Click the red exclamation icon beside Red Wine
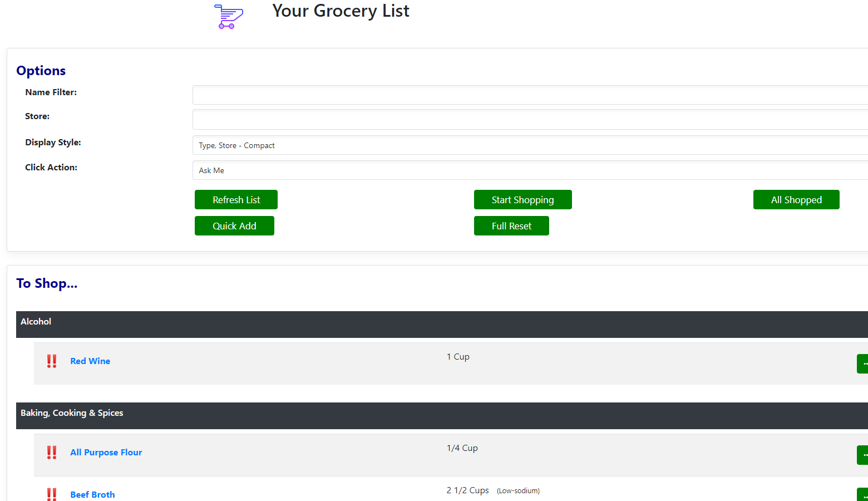This screenshot has height=501, width=868. 52,361
